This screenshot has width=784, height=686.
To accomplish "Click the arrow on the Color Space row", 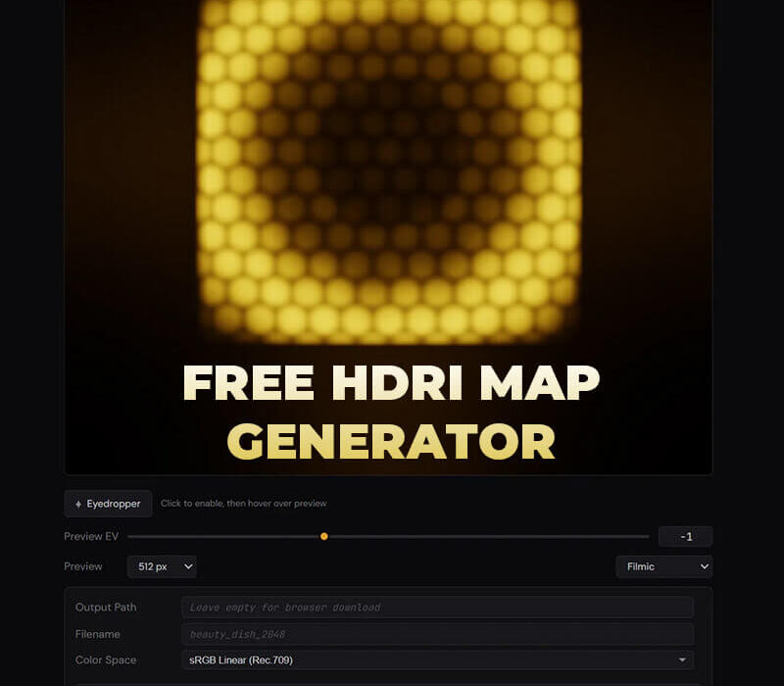I will click(x=684, y=660).
